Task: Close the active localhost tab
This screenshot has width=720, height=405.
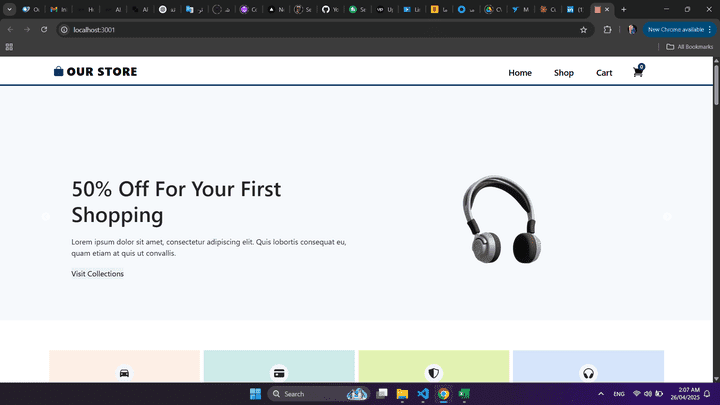Action: click(x=607, y=9)
